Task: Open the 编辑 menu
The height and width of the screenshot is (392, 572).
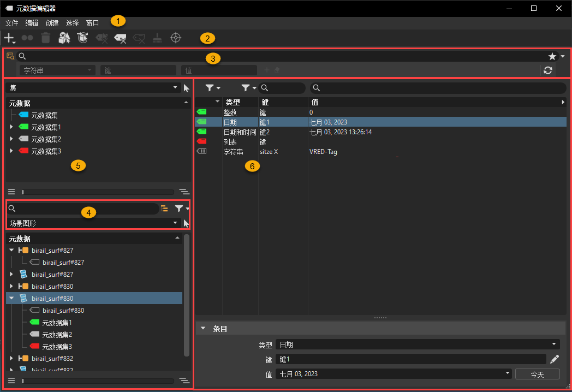Action: [x=32, y=23]
